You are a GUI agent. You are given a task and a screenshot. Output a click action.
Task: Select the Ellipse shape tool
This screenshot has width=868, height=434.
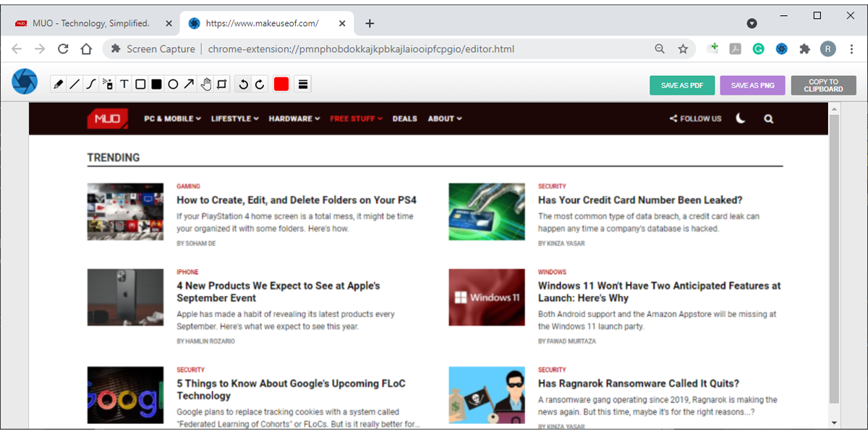click(x=172, y=83)
